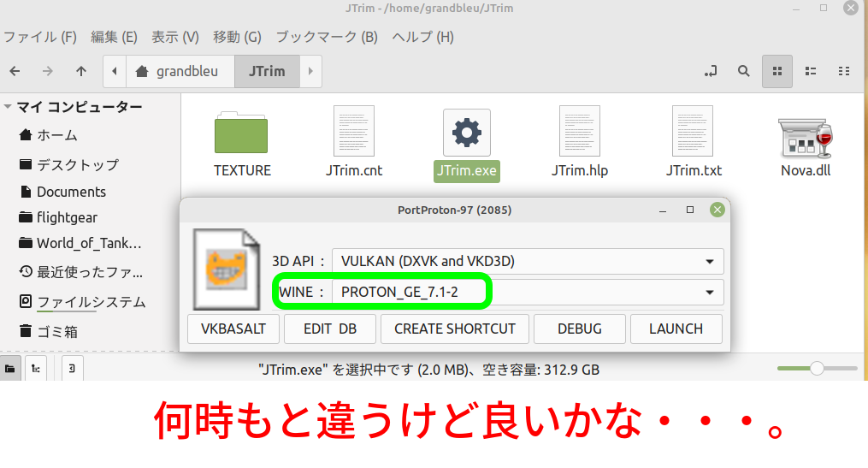Click the path bar right scroll arrow
Viewport: 868px width, 468px height.
click(x=310, y=71)
